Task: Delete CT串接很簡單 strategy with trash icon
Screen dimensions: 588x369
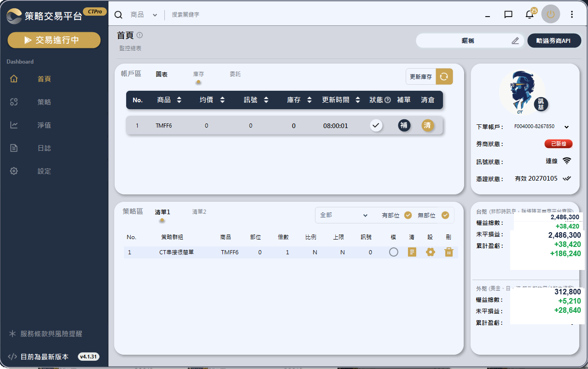Action: [449, 252]
